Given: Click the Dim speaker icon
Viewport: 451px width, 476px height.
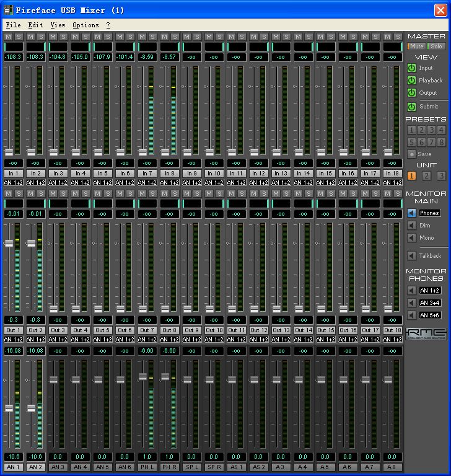Looking at the screenshot, I should click(x=411, y=226).
